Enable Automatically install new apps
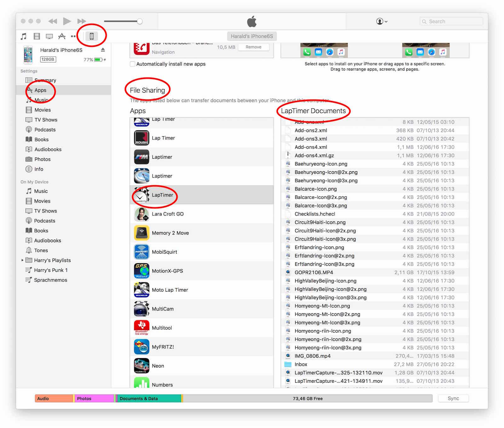 133,64
